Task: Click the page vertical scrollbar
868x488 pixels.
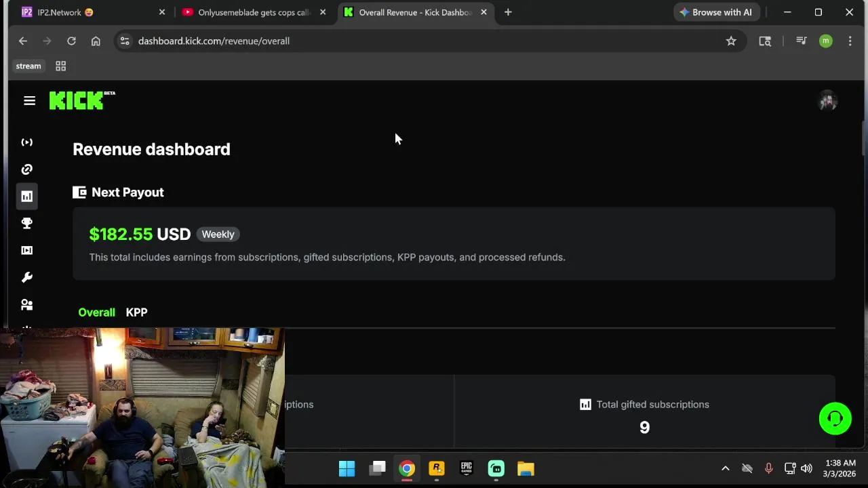Action: pyautogui.click(x=864, y=139)
